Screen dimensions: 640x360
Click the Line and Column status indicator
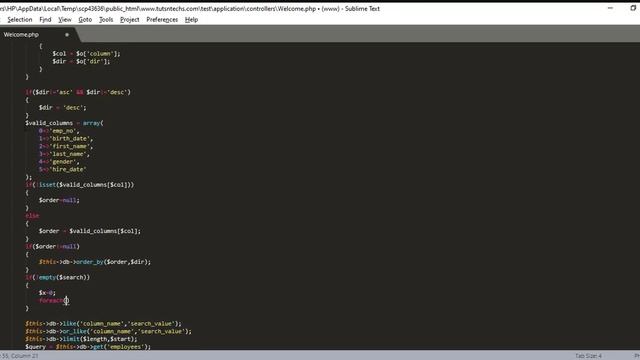pyautogui.click(x=19, y=356)
